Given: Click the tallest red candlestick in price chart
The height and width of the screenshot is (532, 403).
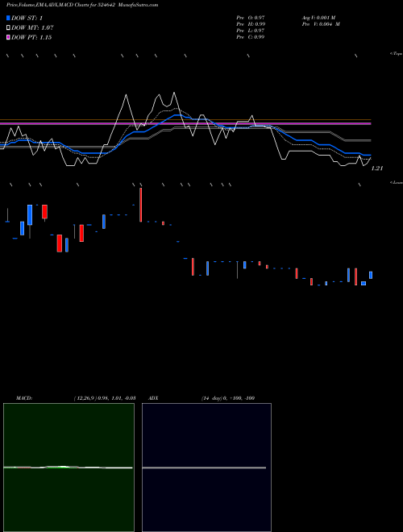Looking at the screenshot, I should pyautogui.click(x=141, y=205).
